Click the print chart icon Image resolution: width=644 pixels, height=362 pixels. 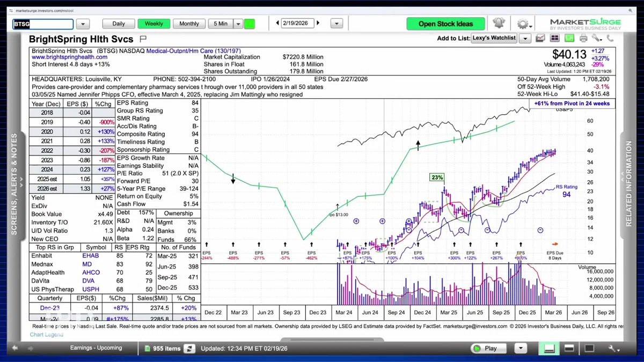(583, 38)
